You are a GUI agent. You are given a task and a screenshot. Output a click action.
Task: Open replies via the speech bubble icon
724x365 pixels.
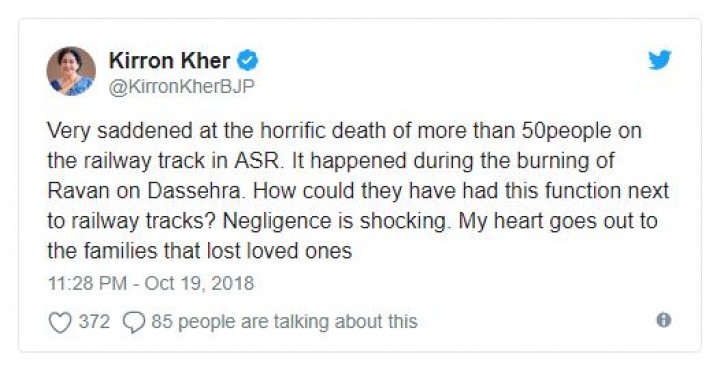pos(134,322)
